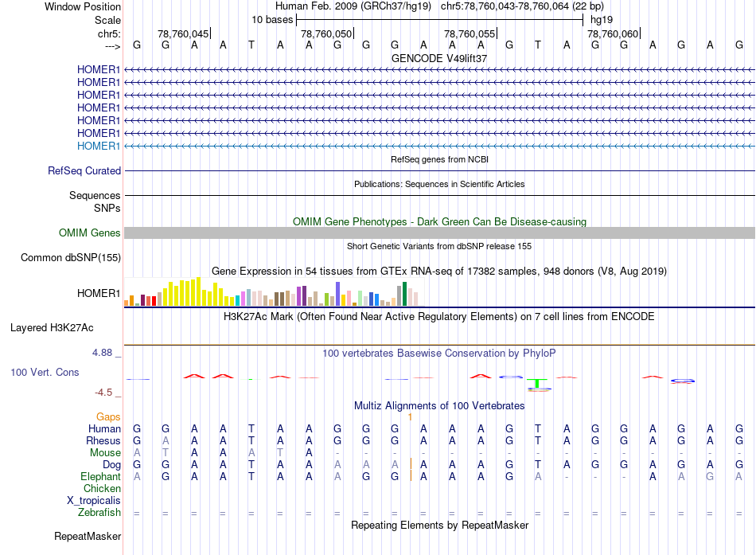
Task: Click the orange insertion tick in Dog row
Action: (411, 464)
